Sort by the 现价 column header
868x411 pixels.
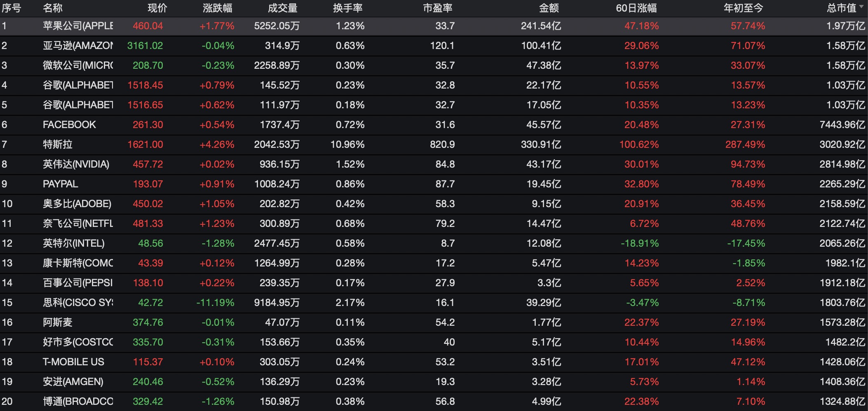[157, 8]
